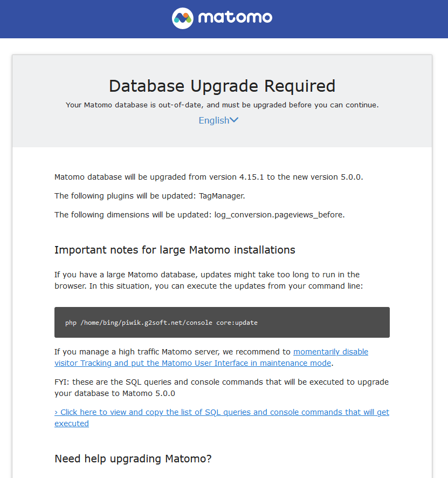The image size is (448, 478).
Task: Click the 'php' text in the command block
Action: click(71, 323)
